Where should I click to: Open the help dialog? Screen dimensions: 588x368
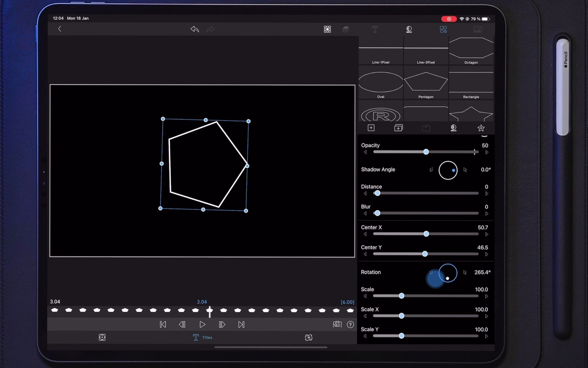click(x=350, y=325)
